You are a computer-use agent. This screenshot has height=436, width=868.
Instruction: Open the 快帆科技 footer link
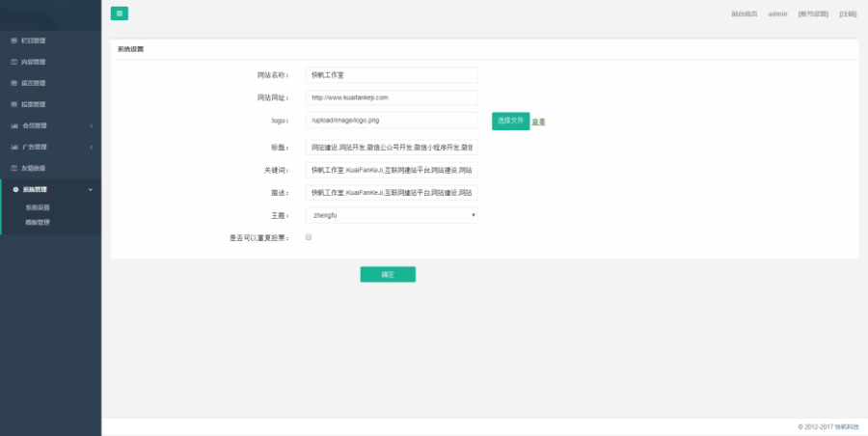[847, 427]
